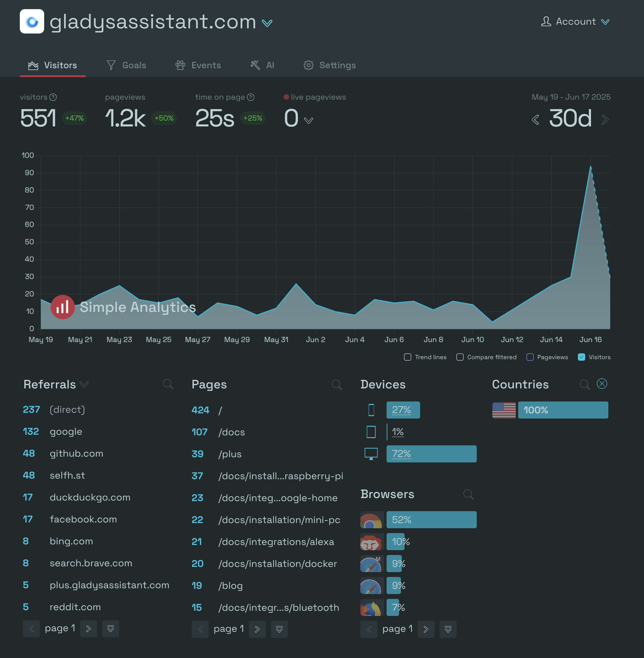Expand the Browsers list downward

[448, 629]
